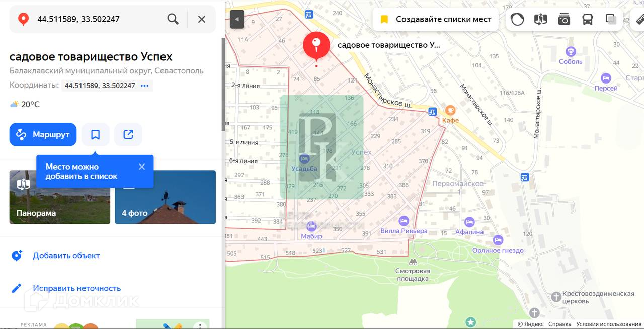Viewport: 644px width, 329px height.
Task: Click the 2-я линия street label
Action: click(x=245, y=86)
